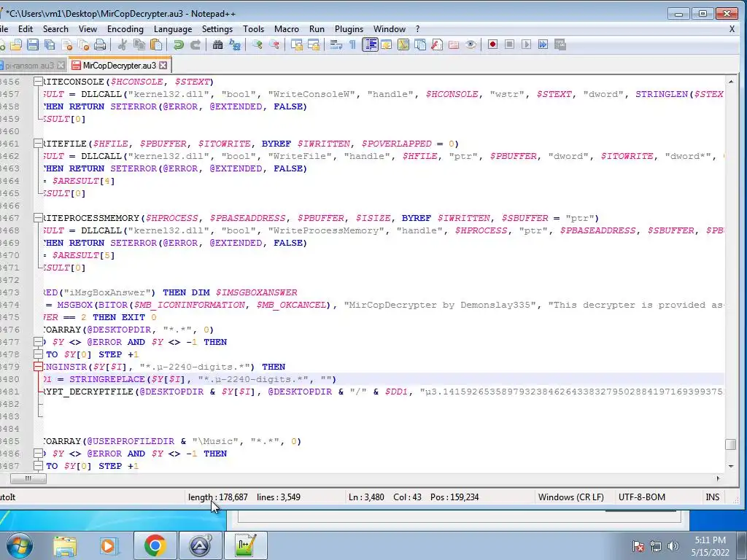
Task: Click the vertical scrollbar down arrow
Action: click(x=730, y=466)
